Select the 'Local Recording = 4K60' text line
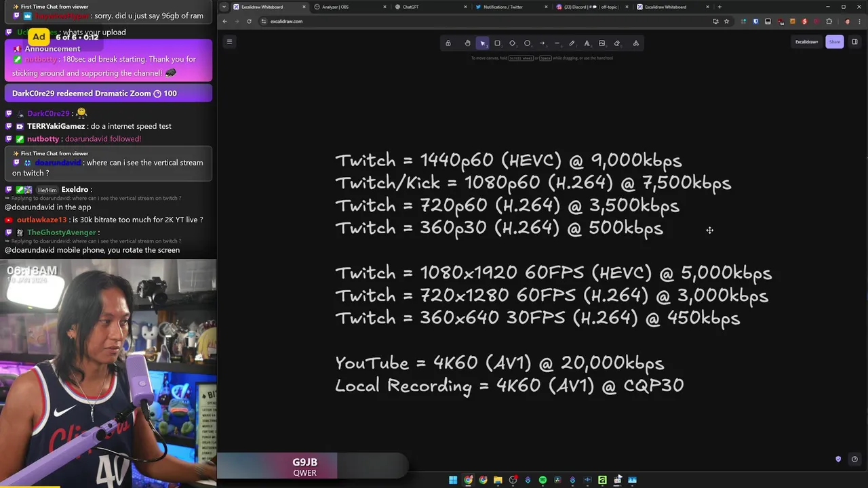868x488 pixels. tap(509, 386)
